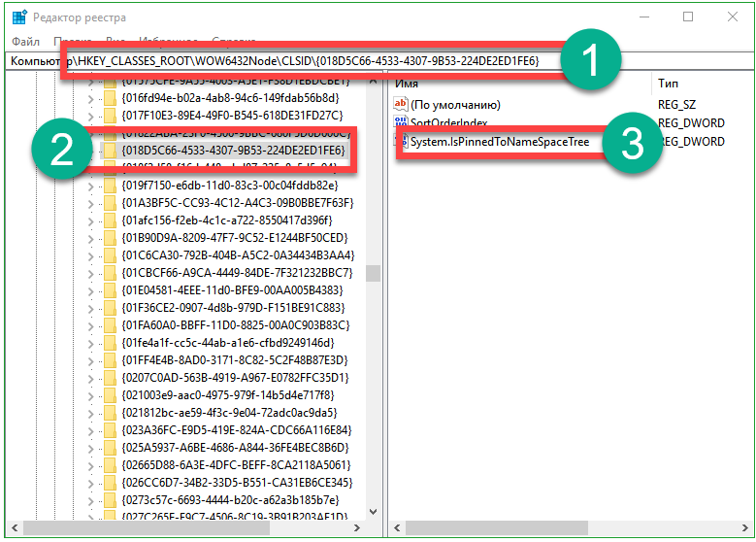Expand the {02665D88-6A3E-4DFC-BEFF-8CA2118A5061} key
Image resolution: width=756 pixels, height=542 pixels.
[91, 465]
